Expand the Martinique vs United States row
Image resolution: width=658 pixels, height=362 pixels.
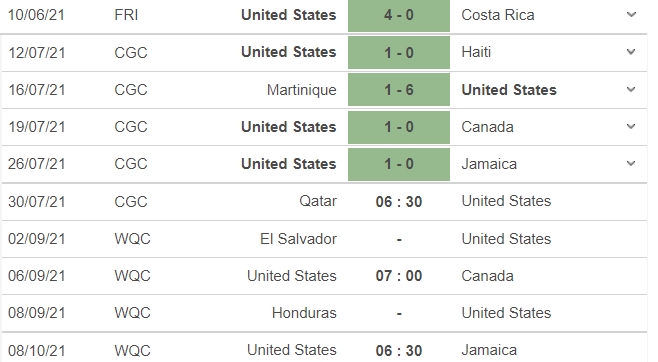(x=631, y=89)
